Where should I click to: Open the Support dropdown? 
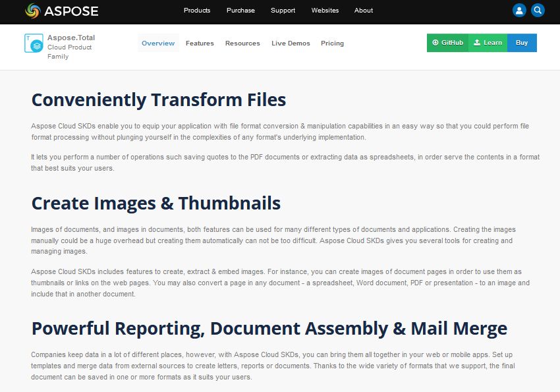point(283,11)
